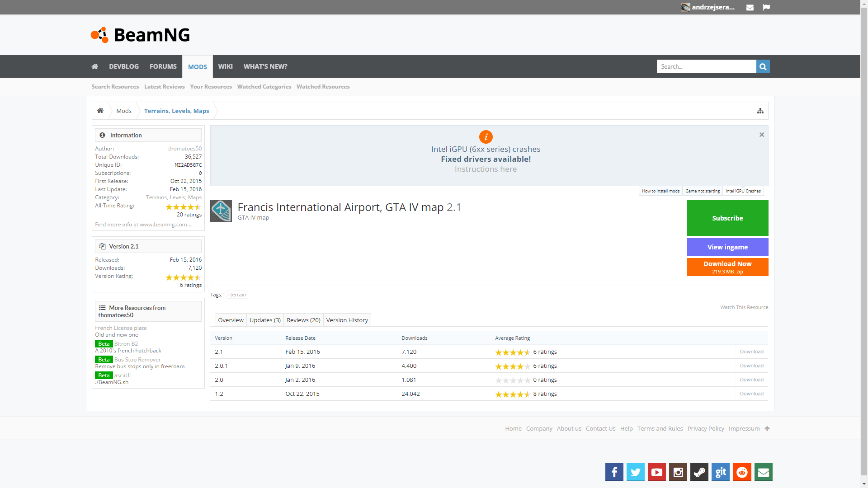Click Terrains, Levels, Maps breadcrumb
Image resolution: width=868 pixels, height=488 pixels.
pos(176,111)
